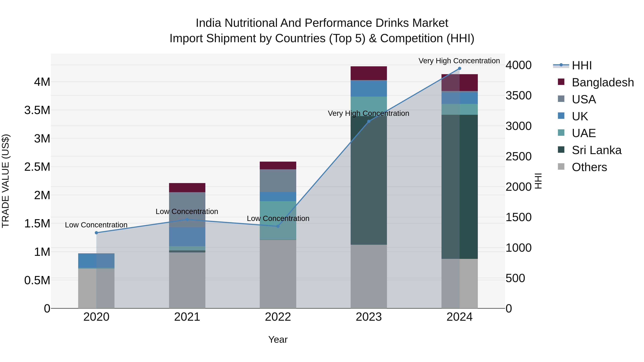
Task: Toggle the HHI series via legend label
Action: pos(582,65)
